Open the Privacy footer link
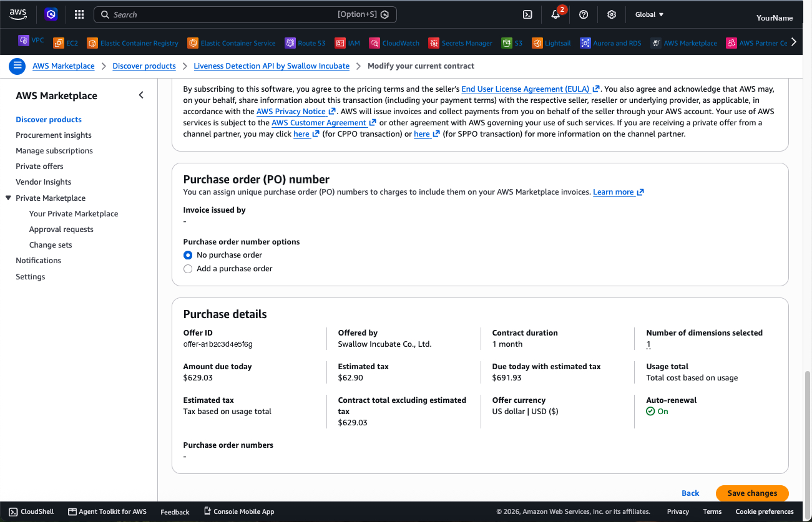Viewport: 812px width, 522px height. (678, 511)
